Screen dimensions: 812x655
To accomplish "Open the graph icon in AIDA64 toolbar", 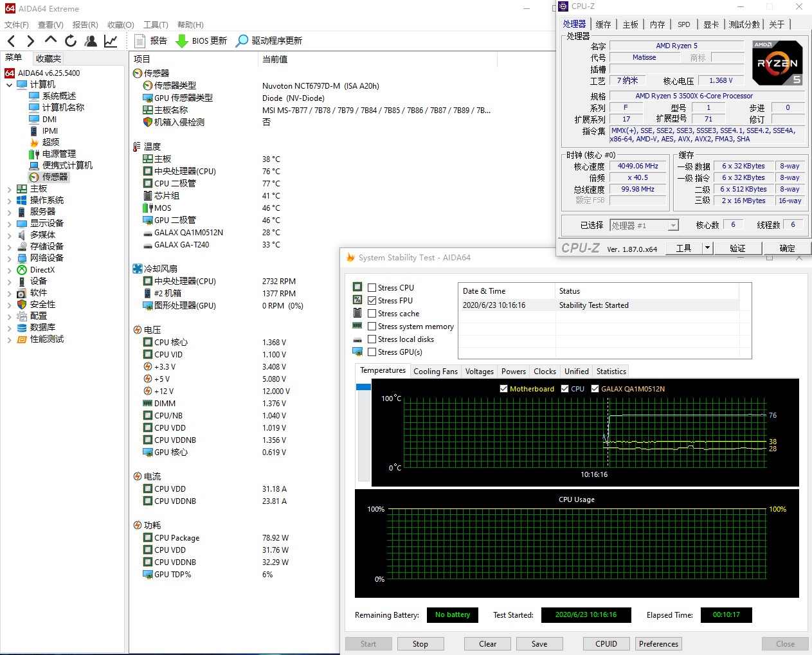I will pyautogui.click(x=111, y=40).
